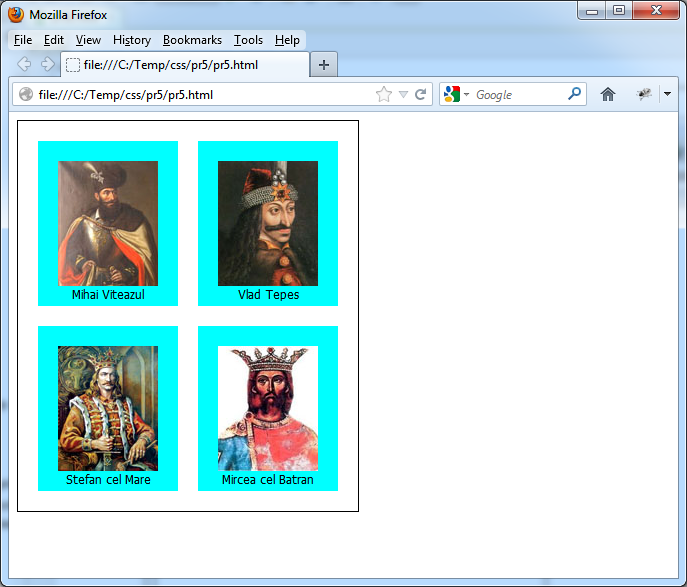Click the Forward navigation arrow
Image resolution: width=687 pixels, height=587 pixels.
pyautogui.click(x=48, y=64)
